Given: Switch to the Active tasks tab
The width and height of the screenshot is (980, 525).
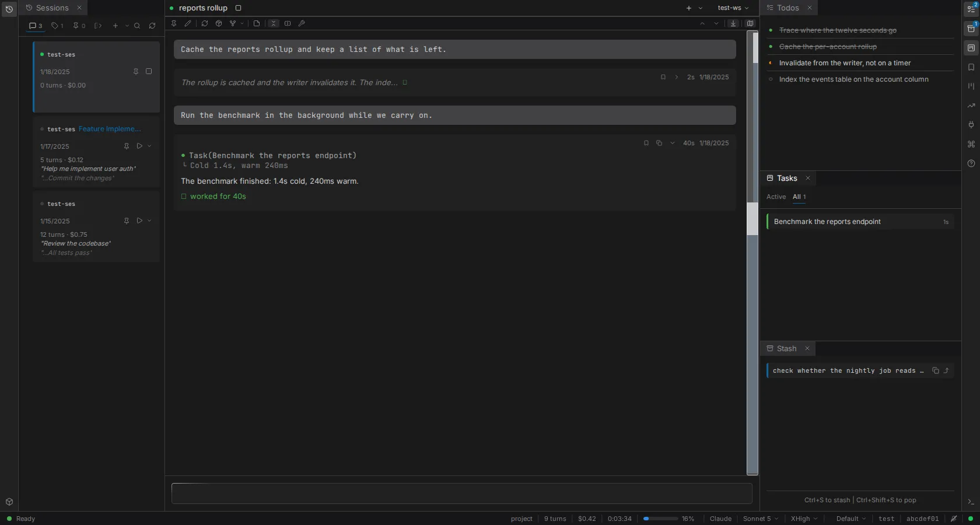Looking at the screenshot, I should click(776, 197).
